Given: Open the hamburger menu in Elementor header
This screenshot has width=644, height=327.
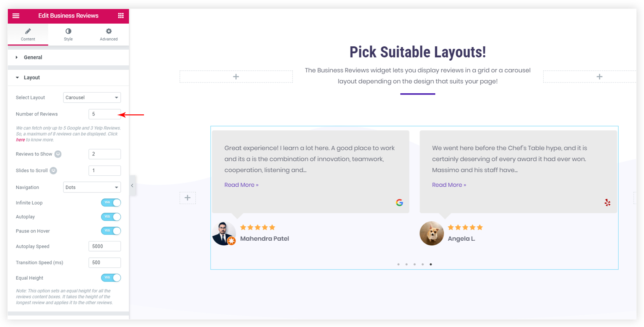Looking at the screenshot, I should pos(16,16).
